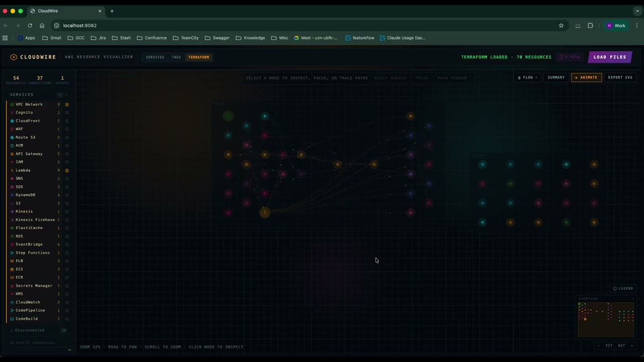Toggle the KMS row checkbox
The image size is (644, 362).
(x=67, y=294)
